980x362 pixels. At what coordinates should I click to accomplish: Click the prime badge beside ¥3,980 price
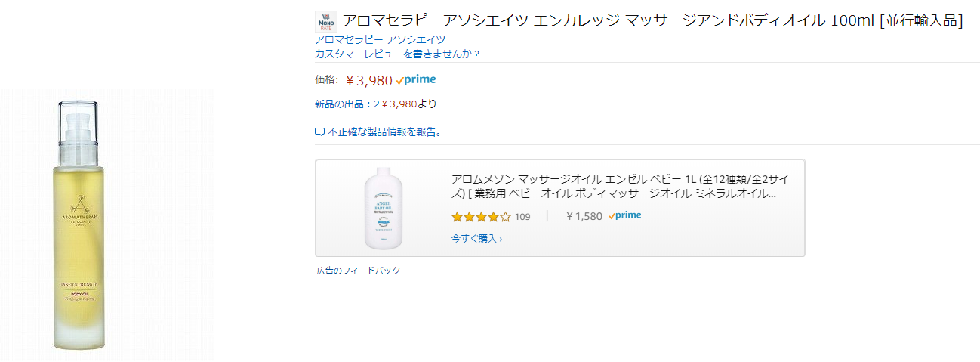coord(415,80)
